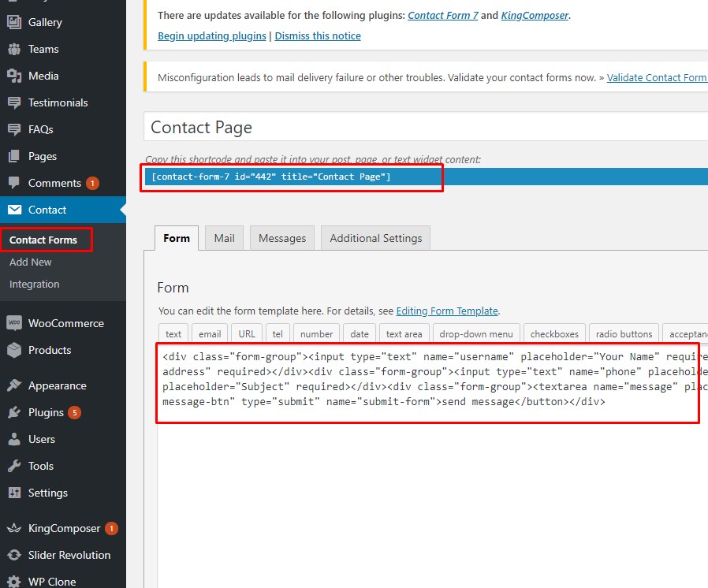Click the Products box icon
This screenshot has width=708, height=588.
[x=14, y=350]
